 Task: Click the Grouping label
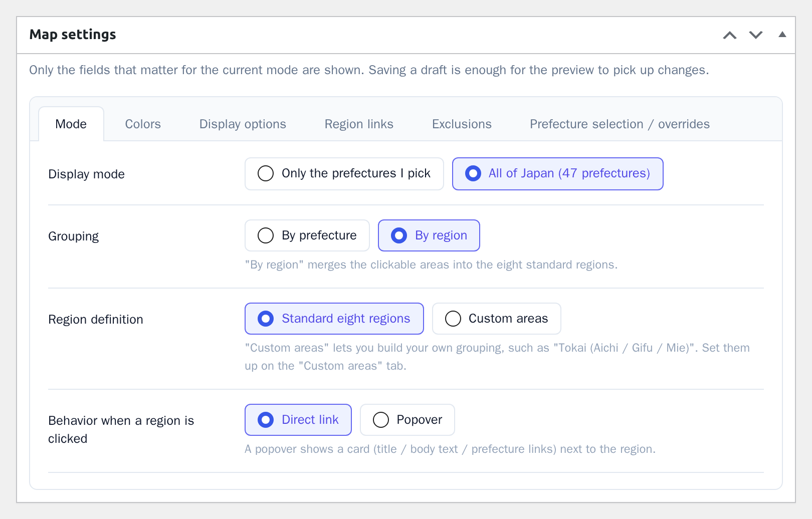click(x=73, y=236)
